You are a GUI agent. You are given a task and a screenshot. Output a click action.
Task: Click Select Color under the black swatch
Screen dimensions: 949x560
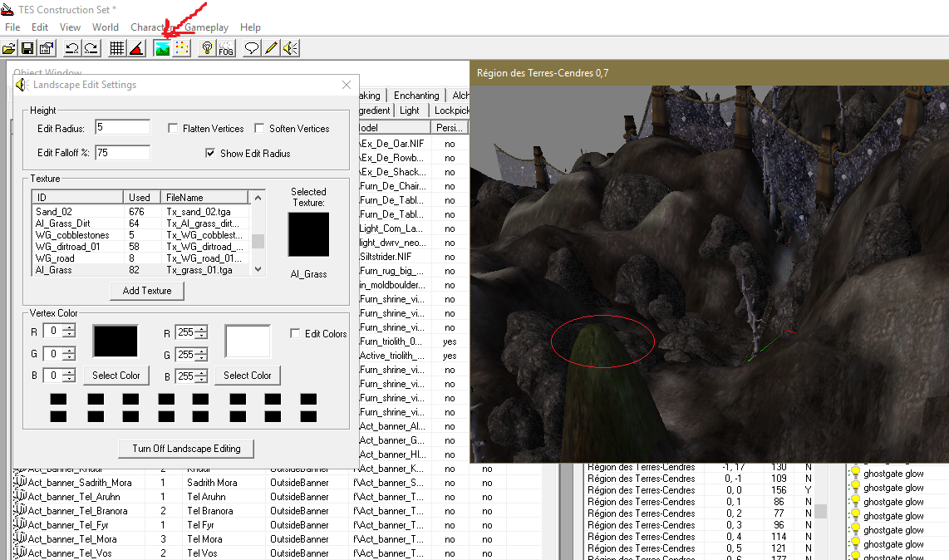coord(116,376)
